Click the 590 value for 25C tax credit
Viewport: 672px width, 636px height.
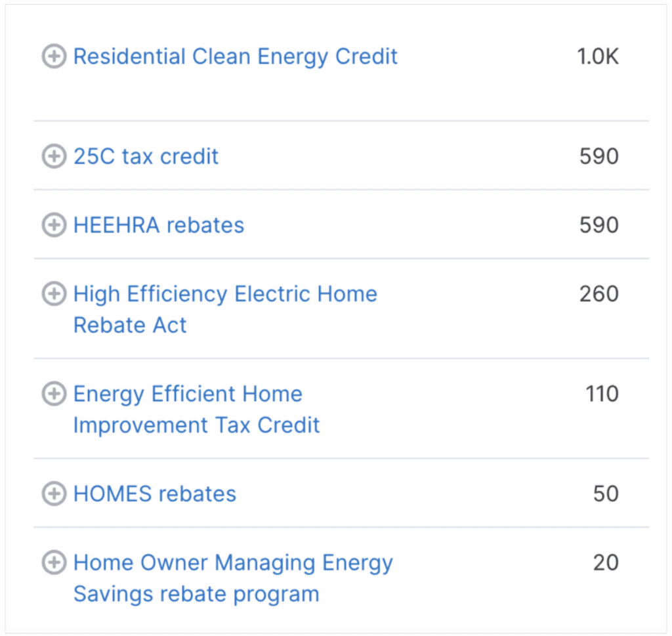coord(598,156)
